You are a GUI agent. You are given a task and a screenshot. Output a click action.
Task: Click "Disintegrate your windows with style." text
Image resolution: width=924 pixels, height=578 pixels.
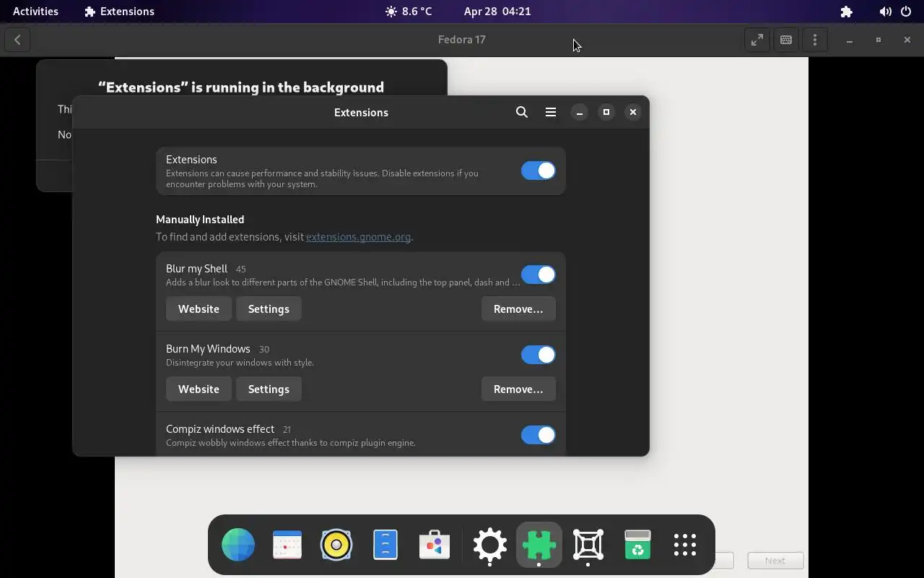tap(240, 363)
